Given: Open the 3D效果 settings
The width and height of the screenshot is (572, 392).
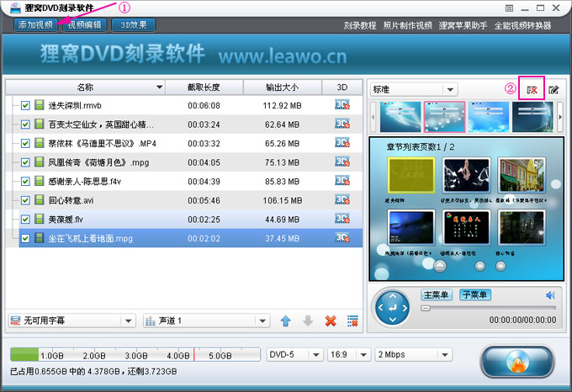Looking at the screenshot, I should click(134, 24).
